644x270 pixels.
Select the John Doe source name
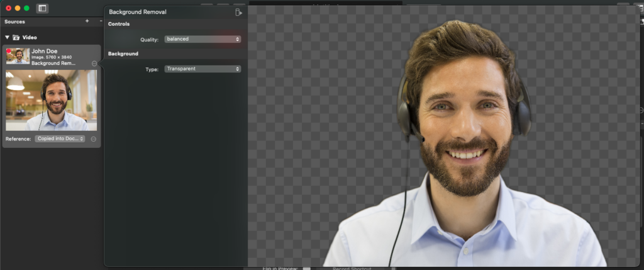[x=45, y=52]
